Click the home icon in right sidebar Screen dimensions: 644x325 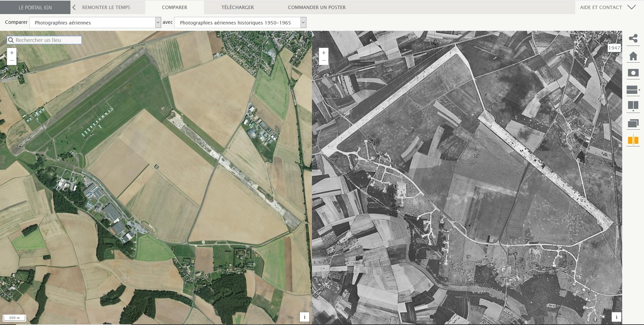633,56
